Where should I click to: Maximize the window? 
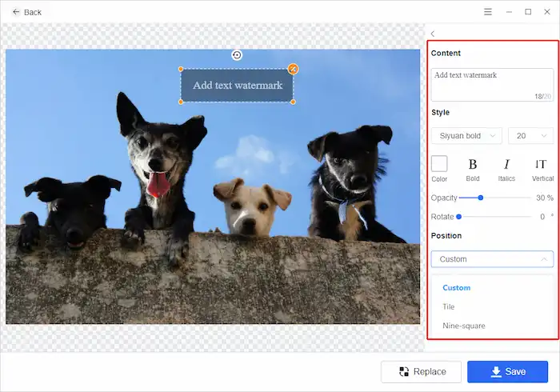[528, 12]
